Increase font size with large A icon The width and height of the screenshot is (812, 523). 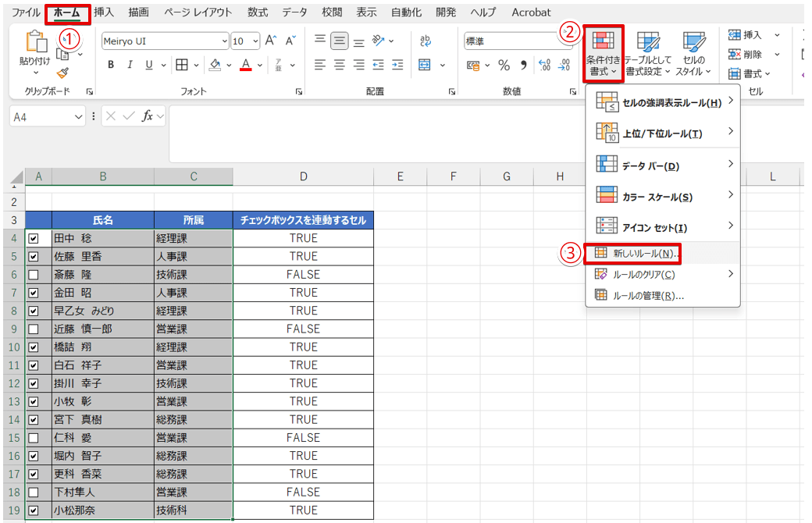click(271, 41)
